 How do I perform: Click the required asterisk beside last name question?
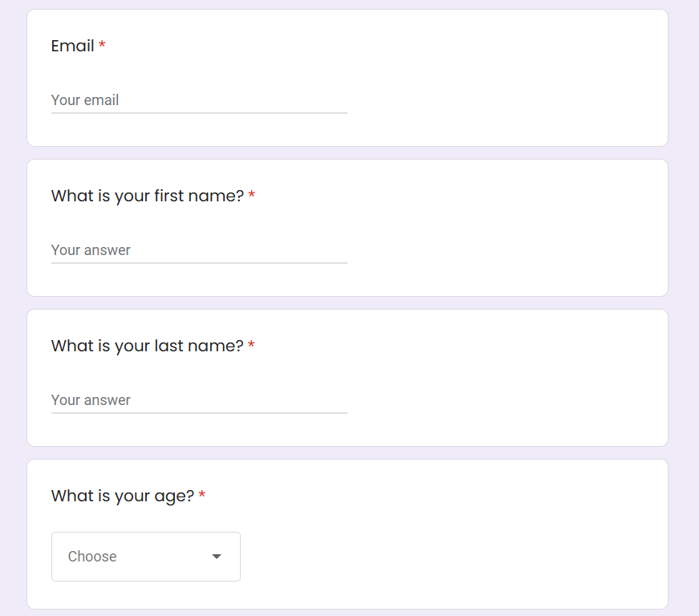(251, 345)
